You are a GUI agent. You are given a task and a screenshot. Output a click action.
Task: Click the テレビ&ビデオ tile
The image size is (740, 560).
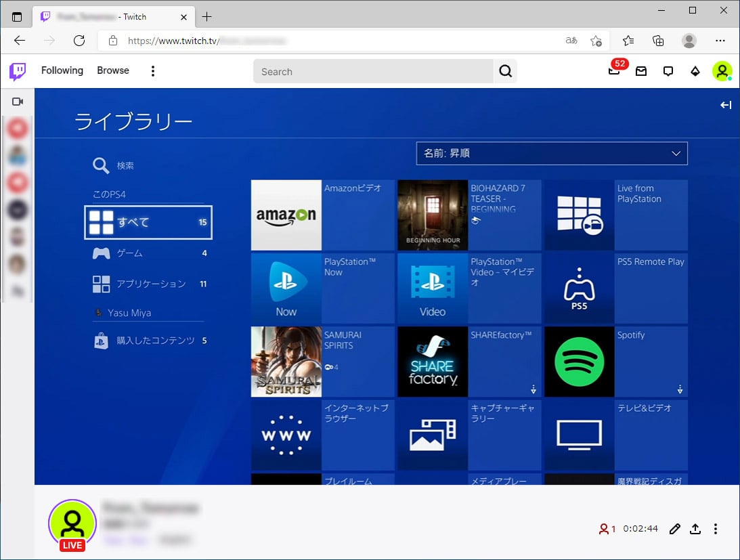coord(616,435)
